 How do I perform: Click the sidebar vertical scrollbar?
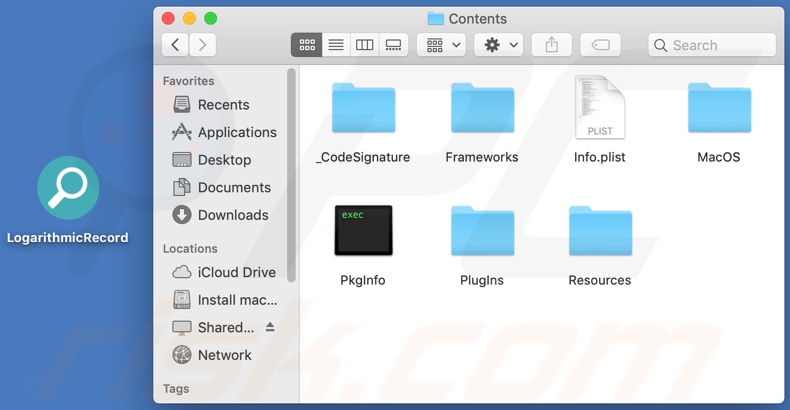point(291,175)
